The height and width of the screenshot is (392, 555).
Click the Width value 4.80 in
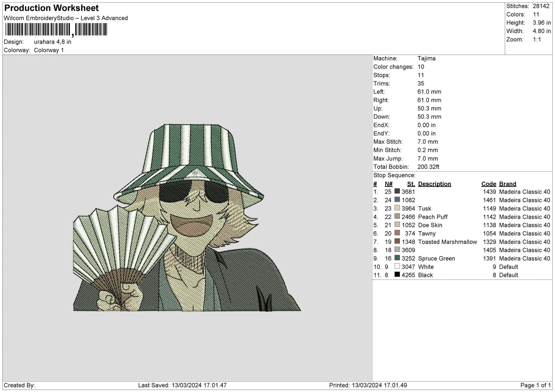click(x=542, y=31)
